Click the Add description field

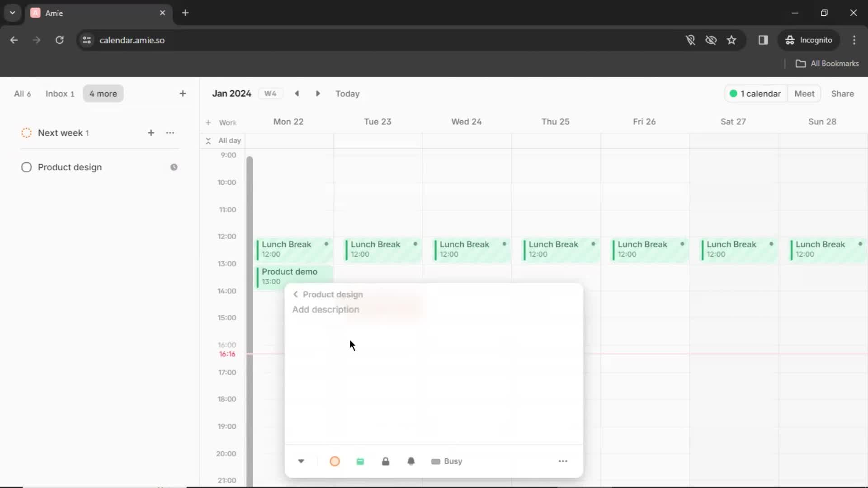click(325, 310)
